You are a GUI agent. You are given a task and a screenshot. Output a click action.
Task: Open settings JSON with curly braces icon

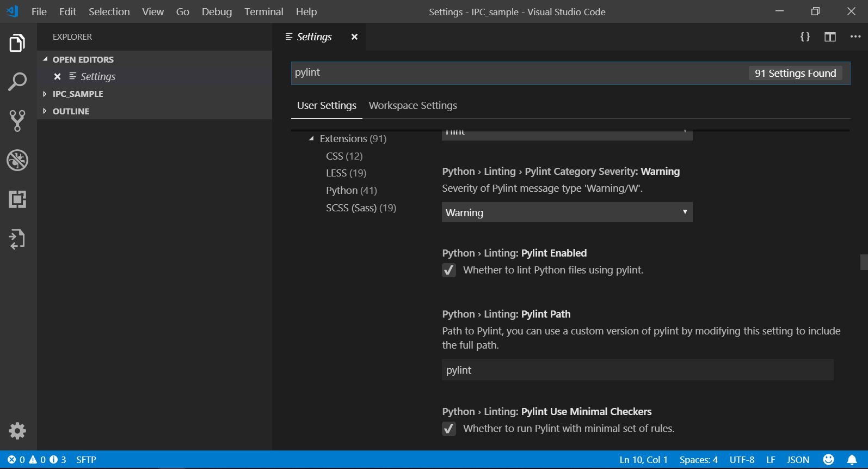point(805,36)
